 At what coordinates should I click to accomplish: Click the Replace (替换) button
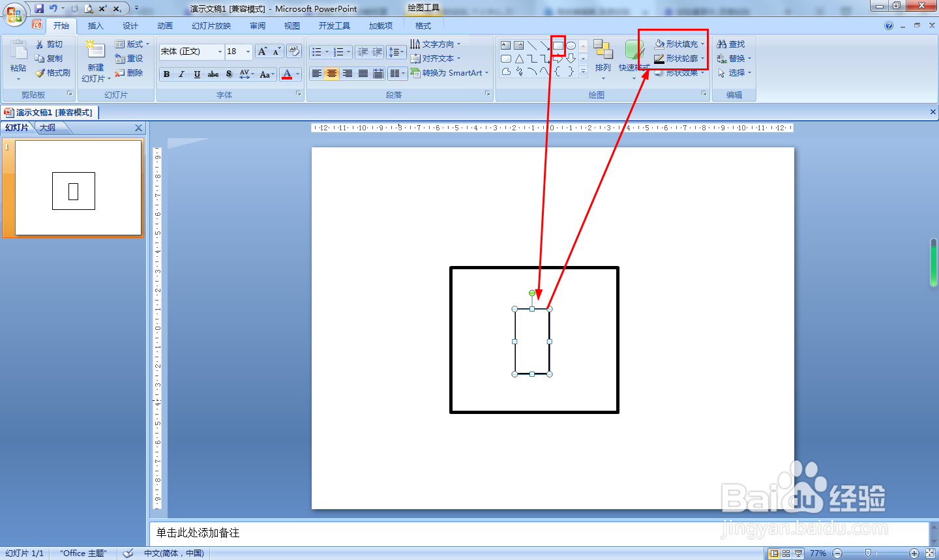point(734,59)
